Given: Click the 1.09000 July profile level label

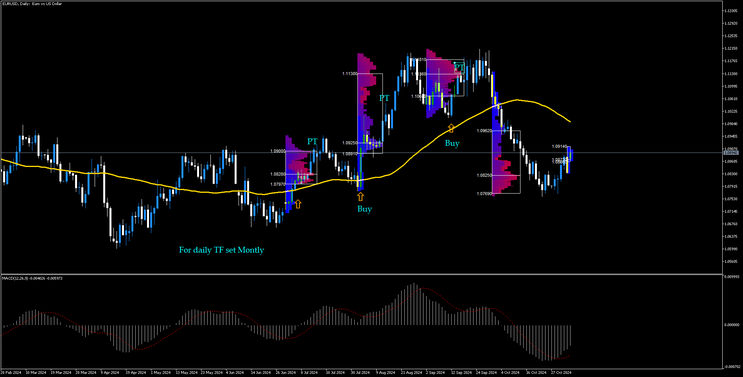Looking at the screenshot, I should tap(278, 151).
